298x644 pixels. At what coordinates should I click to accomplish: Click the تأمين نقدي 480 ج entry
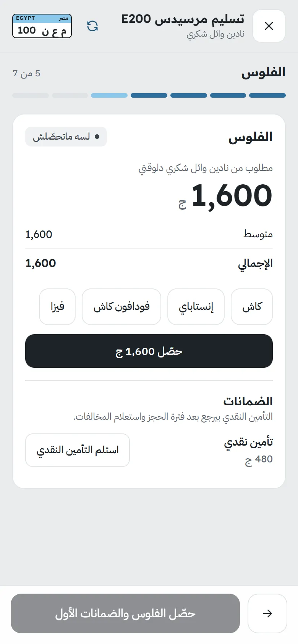248,450
